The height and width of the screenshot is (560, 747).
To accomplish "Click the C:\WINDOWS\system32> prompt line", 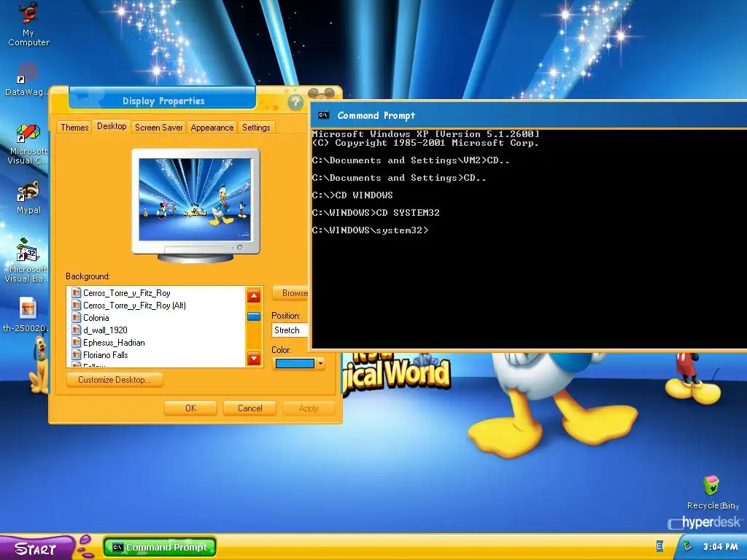I will tap(370, 230).
